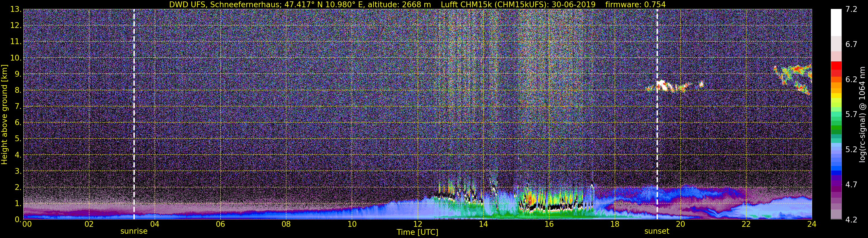
Task: Click the orange-red cloud core near 15:30 UTC
Action: [x=530, y=199]
